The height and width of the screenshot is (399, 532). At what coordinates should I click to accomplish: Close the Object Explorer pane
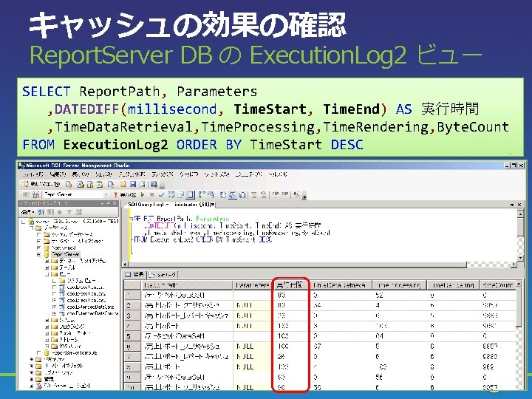(115, 204)
